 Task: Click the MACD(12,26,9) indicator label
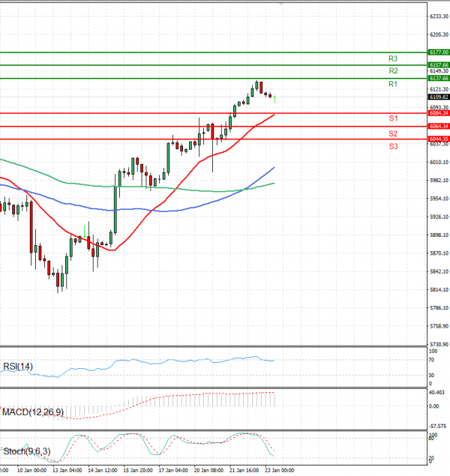(x=33, y=412)
